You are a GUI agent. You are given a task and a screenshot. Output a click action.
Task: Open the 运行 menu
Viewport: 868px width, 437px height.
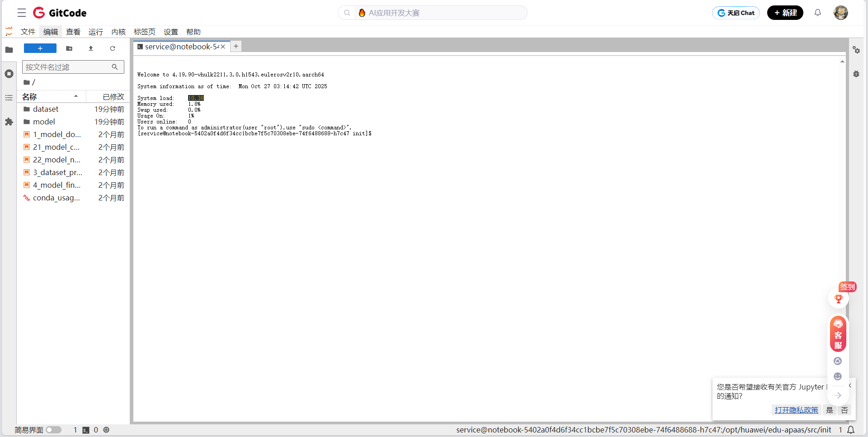coord(96,32)
